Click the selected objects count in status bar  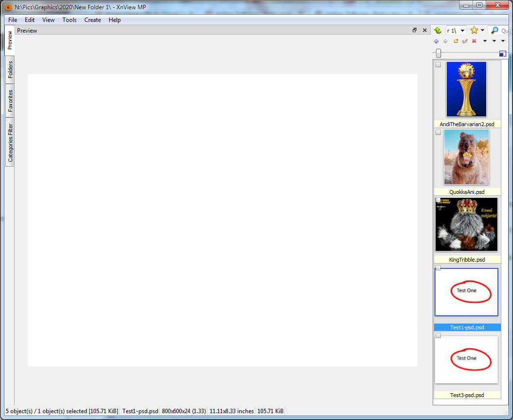click(62, 411)
